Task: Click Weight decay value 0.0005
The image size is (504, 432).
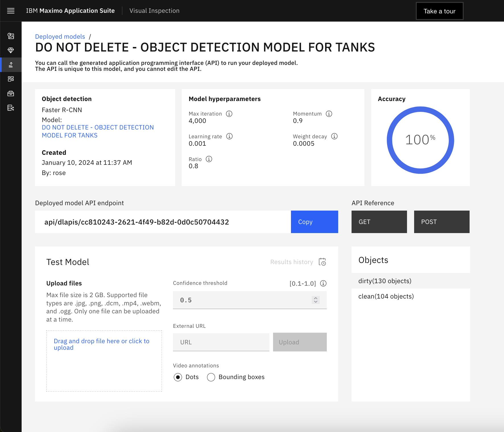Action: click(x=303, y=143)
